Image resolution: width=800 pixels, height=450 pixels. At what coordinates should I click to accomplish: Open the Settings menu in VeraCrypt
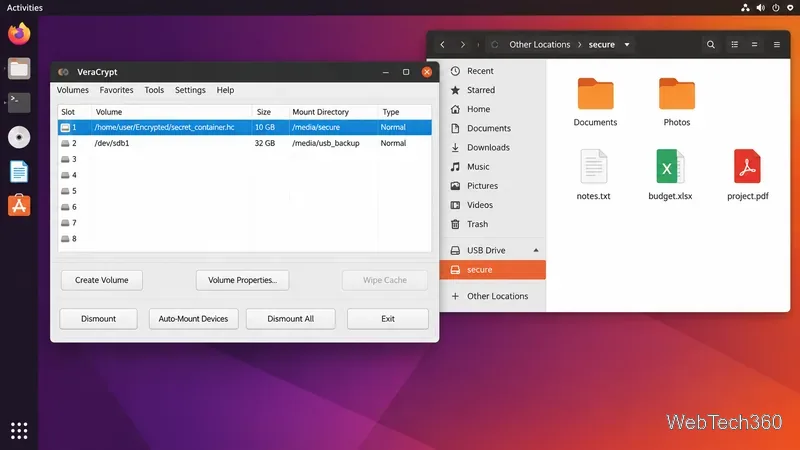pyautogui.click(x=190, y=90)
